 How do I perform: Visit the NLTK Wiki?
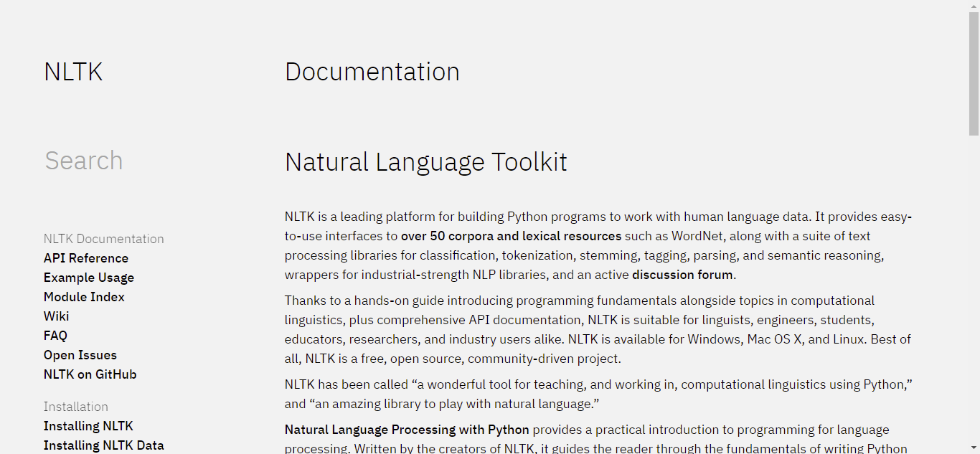56,316
